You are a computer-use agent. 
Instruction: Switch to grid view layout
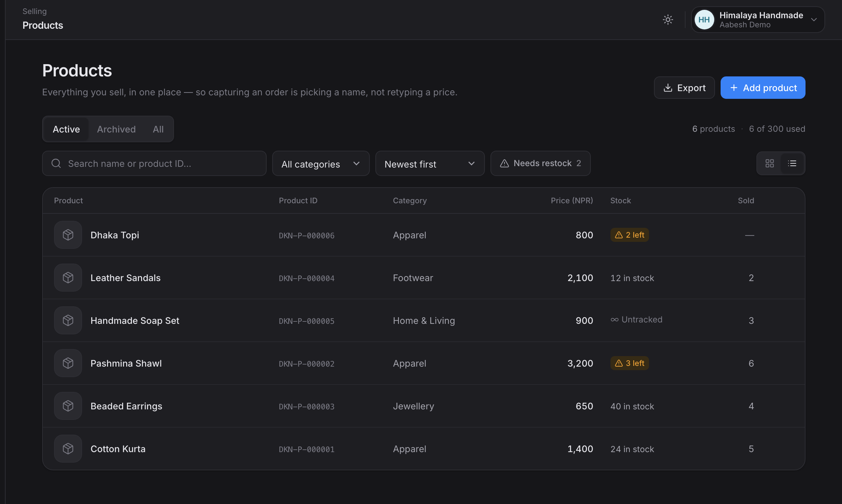[x=769, y=163]
